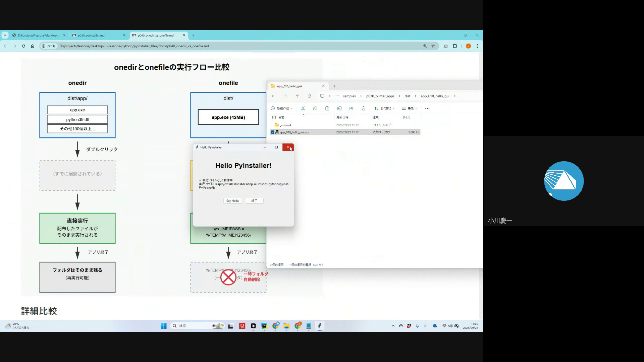Click the Copy icon in Explorer toolbar
The width and height of the screenshot is (644, 362).
pos(315,108)
